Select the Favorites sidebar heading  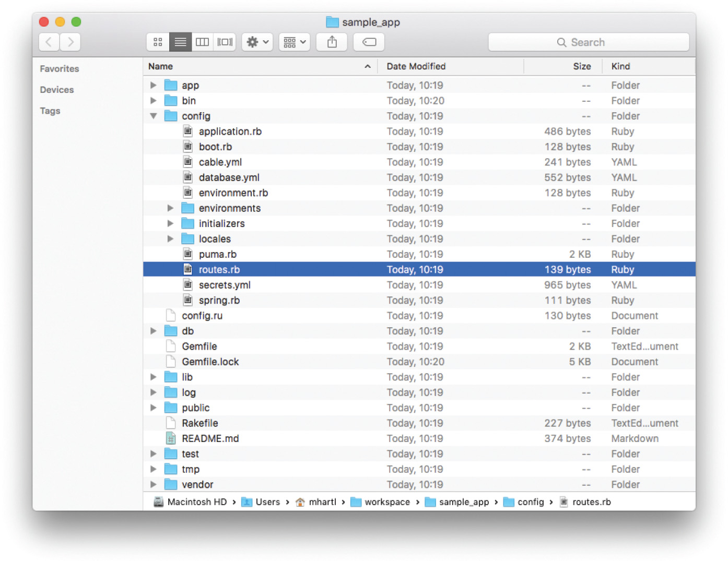pos(60,69)
